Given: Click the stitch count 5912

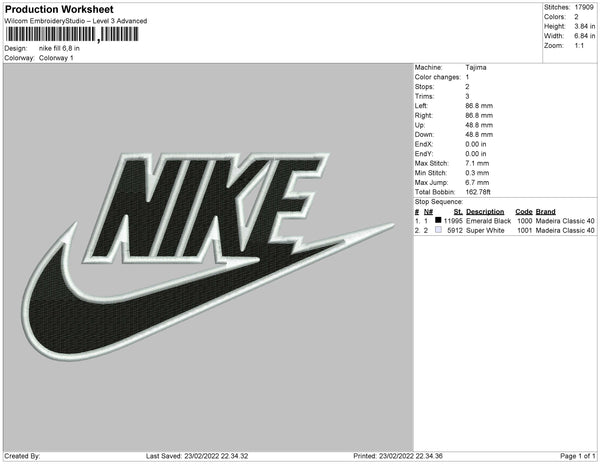Looking at the screenshot, I should pyautogui.click(x=455, y=231).
